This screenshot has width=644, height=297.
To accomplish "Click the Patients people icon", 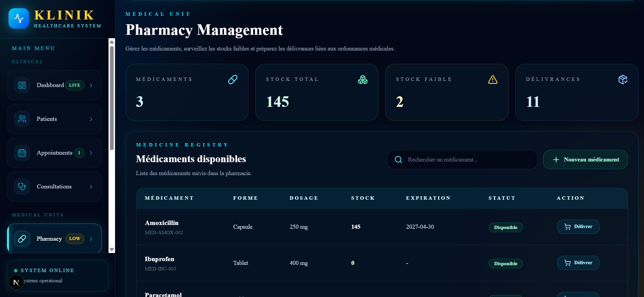I will 22,119.
